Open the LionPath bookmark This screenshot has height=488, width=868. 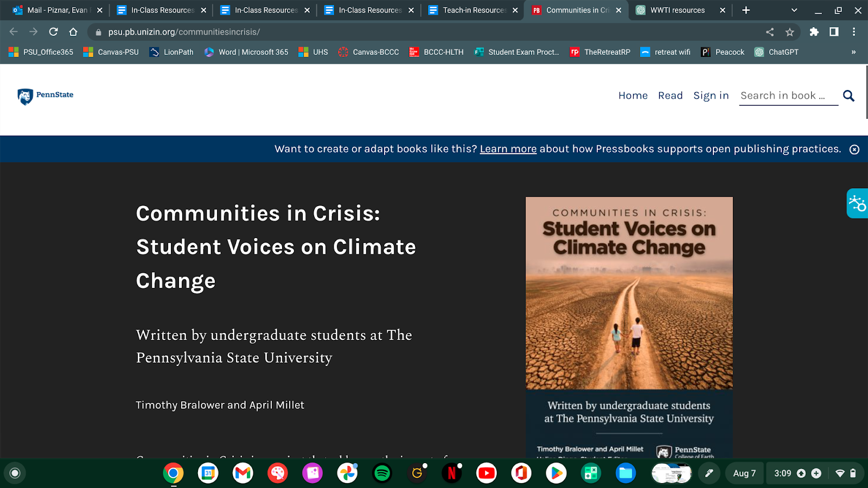point(171,52)
